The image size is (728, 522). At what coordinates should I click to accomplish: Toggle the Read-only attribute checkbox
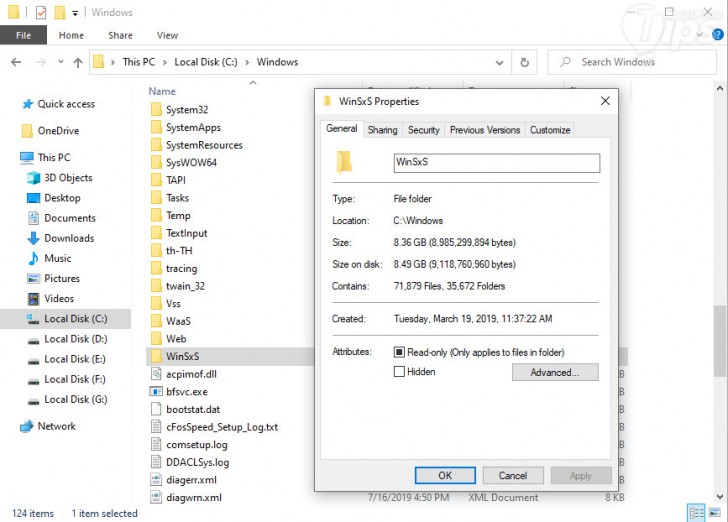pyautogui.click(x=399, y=352)
